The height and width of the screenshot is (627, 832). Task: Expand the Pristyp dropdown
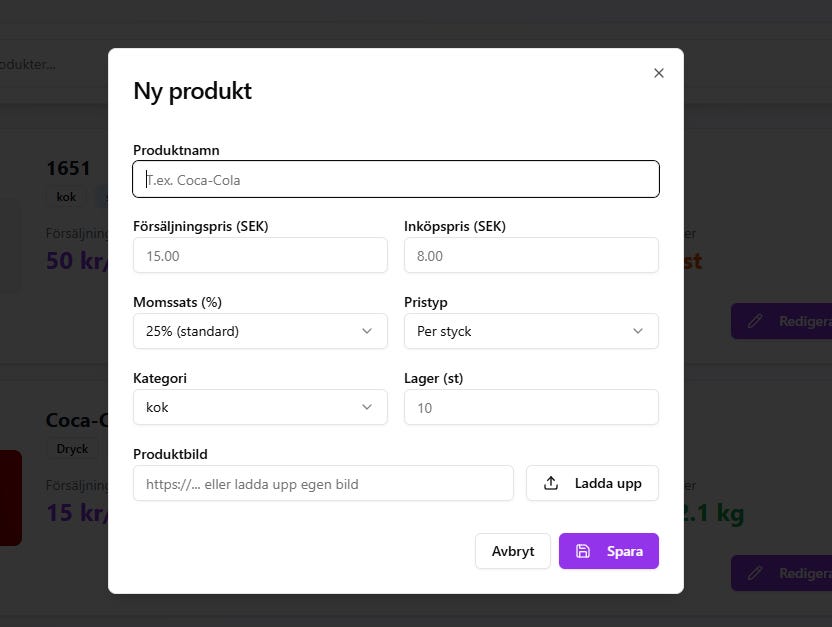tap(531, 331)
